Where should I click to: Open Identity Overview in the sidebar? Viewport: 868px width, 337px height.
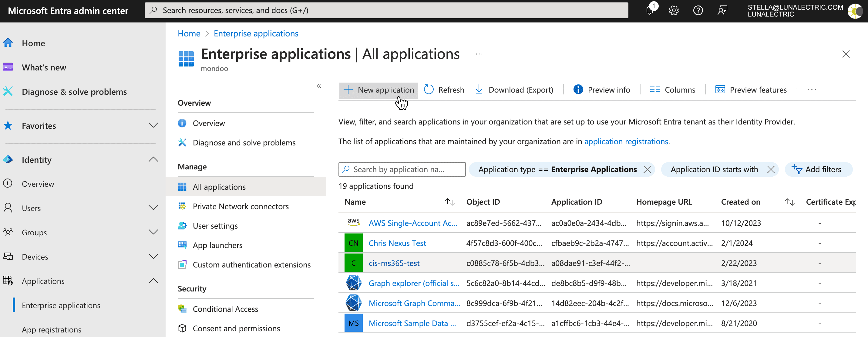(x=38, y=184)
